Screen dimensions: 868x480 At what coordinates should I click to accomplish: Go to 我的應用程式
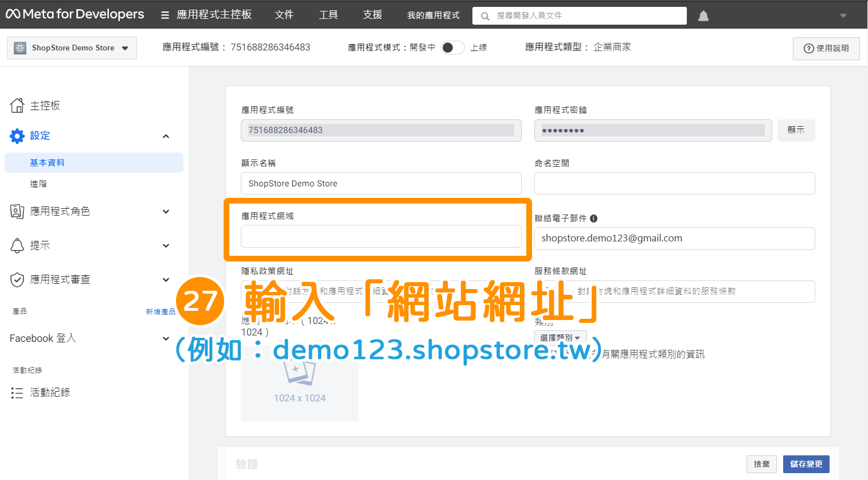[433, 15]
